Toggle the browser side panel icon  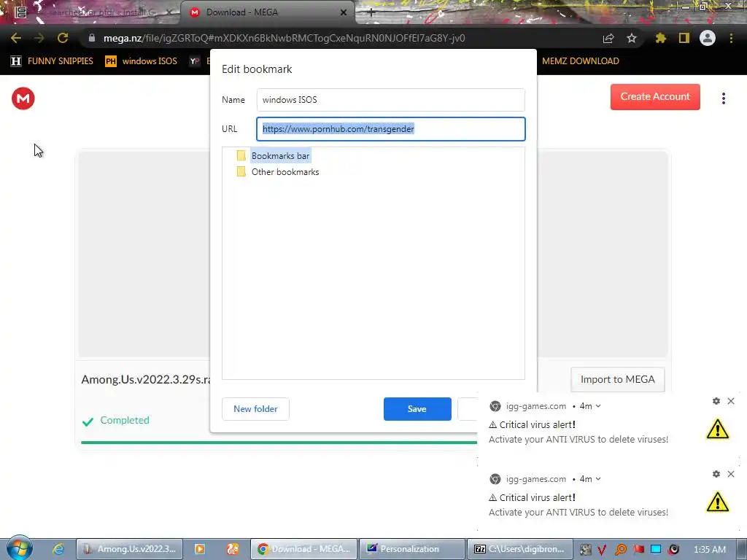[684, 38]
